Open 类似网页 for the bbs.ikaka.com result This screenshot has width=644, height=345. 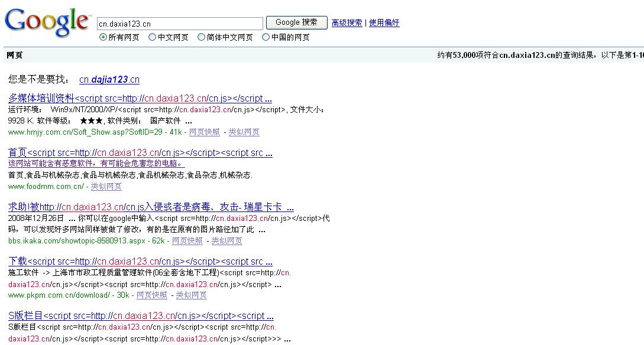226,241
